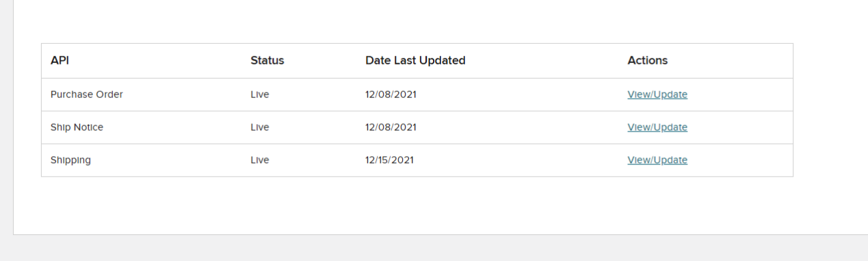Click the Live status for Ship Notice
The height and width of the screenshot is (261, 868).
(260, 127)
